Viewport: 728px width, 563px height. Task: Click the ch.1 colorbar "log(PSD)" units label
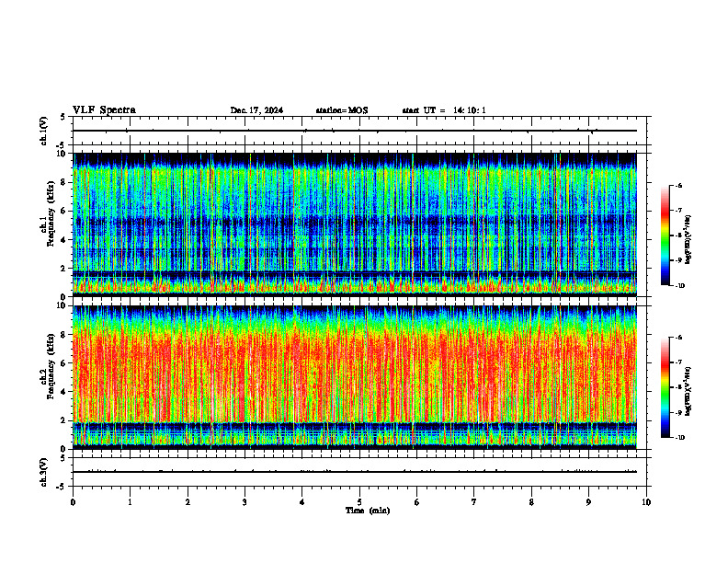coord(688,240)
